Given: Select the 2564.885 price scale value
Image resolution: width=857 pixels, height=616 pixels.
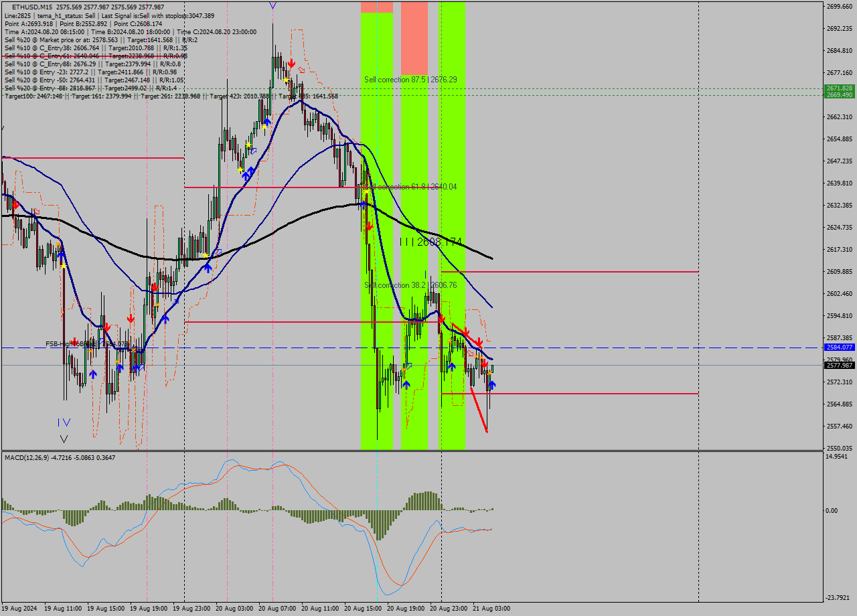Looking at the screenshot, I should click(839, 404).
